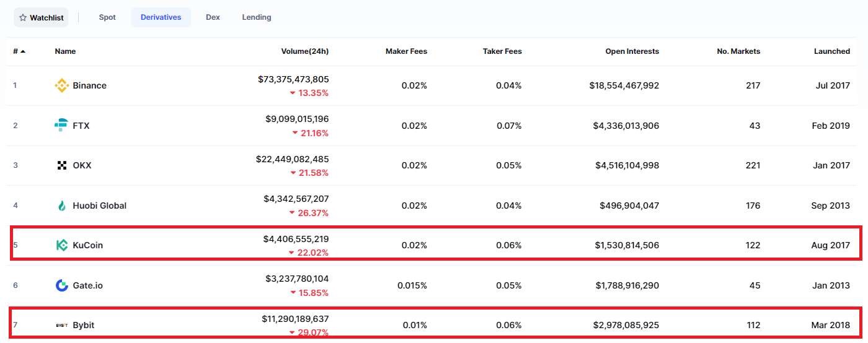The height and width of the screenshot is (343, 868).
Task: Click Huobi volume $4,342,567,207
Action: coord(296,199)
